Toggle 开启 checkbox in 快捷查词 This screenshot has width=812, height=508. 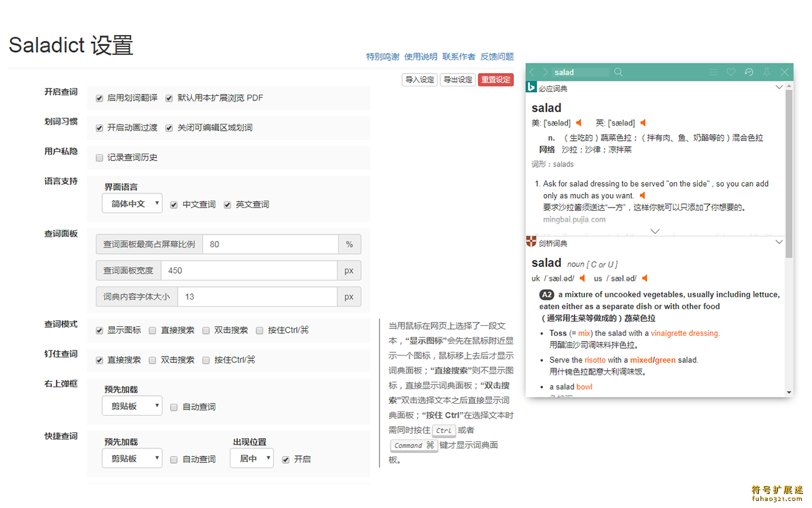click(x=286, y=460)
